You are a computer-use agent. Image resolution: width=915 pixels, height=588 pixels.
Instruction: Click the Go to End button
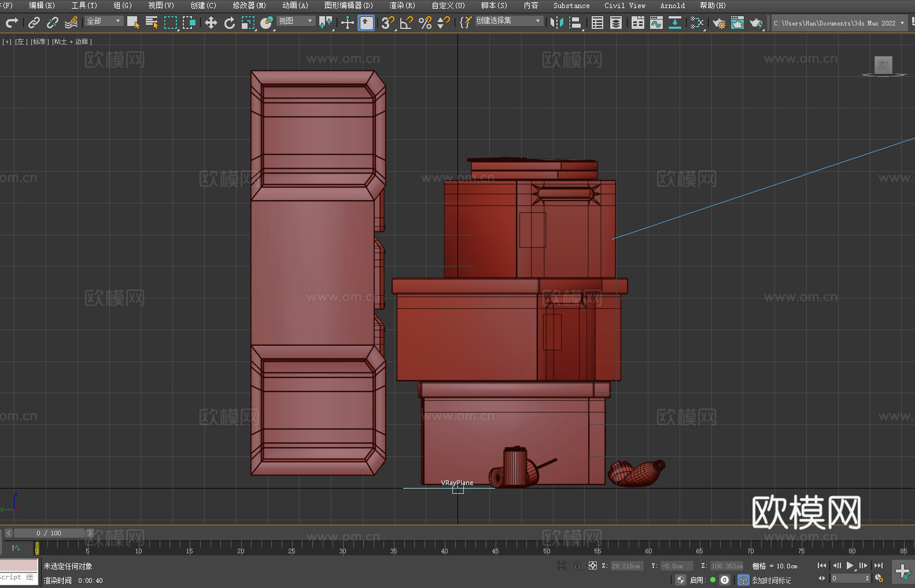(x=878, y=565)
